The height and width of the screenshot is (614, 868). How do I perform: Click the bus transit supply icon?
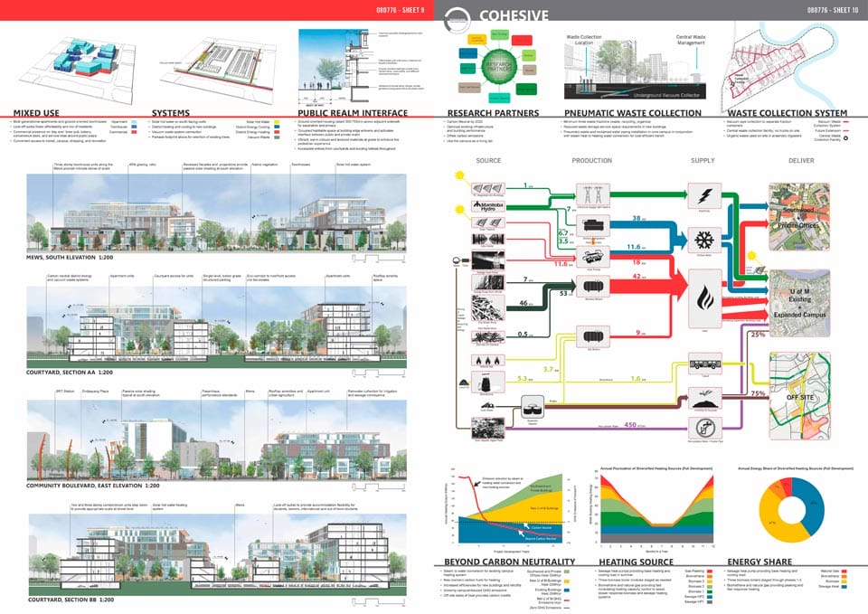click(x=704, y=364)
